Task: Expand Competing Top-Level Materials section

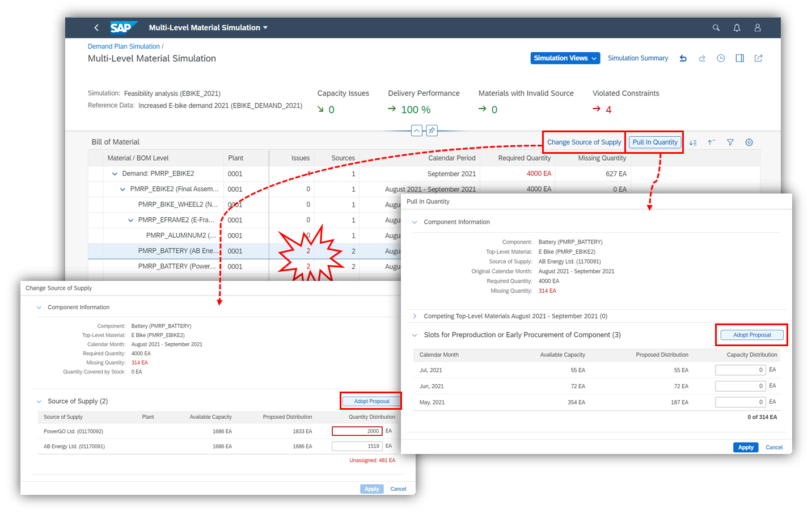Action: [x=415, y=316]
